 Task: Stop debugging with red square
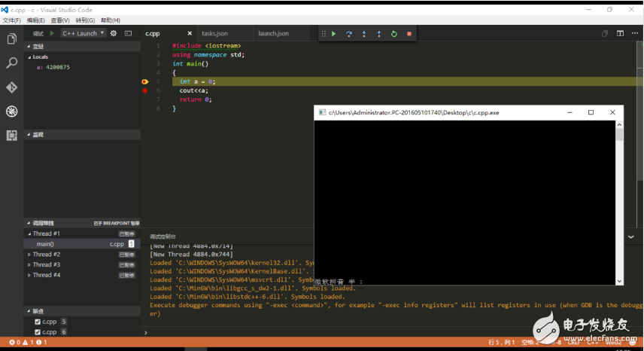pos(409,34)
